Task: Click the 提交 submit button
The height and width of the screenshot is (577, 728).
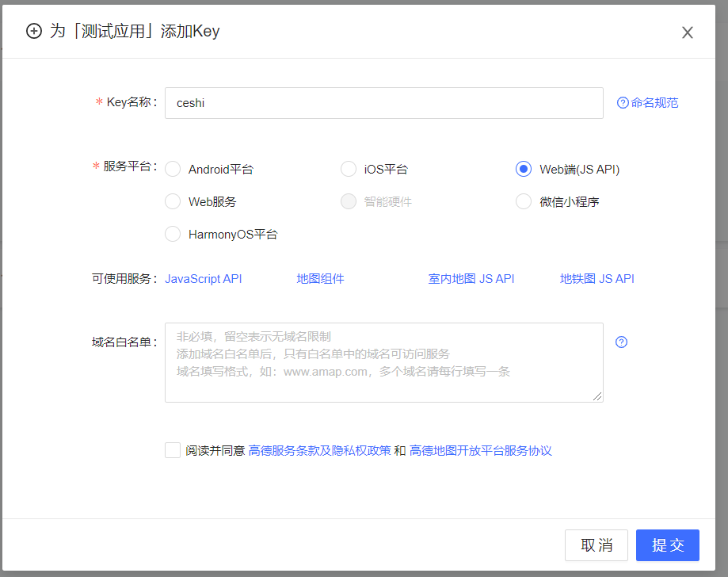Action: pos(667,545)
